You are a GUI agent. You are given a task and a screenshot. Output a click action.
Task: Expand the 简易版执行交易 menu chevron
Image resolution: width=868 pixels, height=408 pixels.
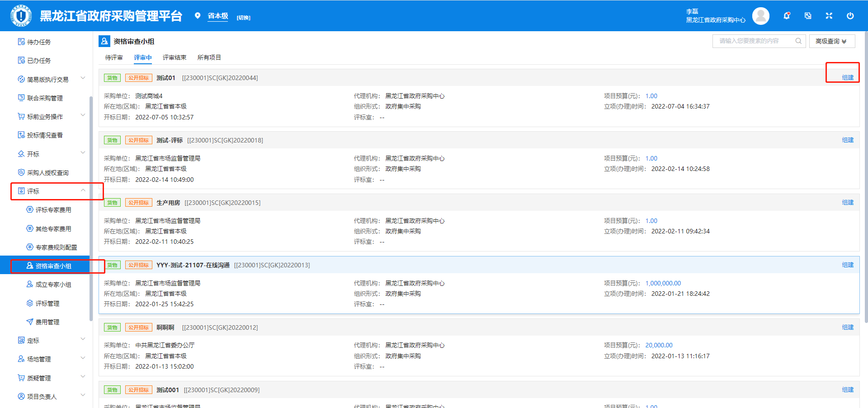[83, 78]
